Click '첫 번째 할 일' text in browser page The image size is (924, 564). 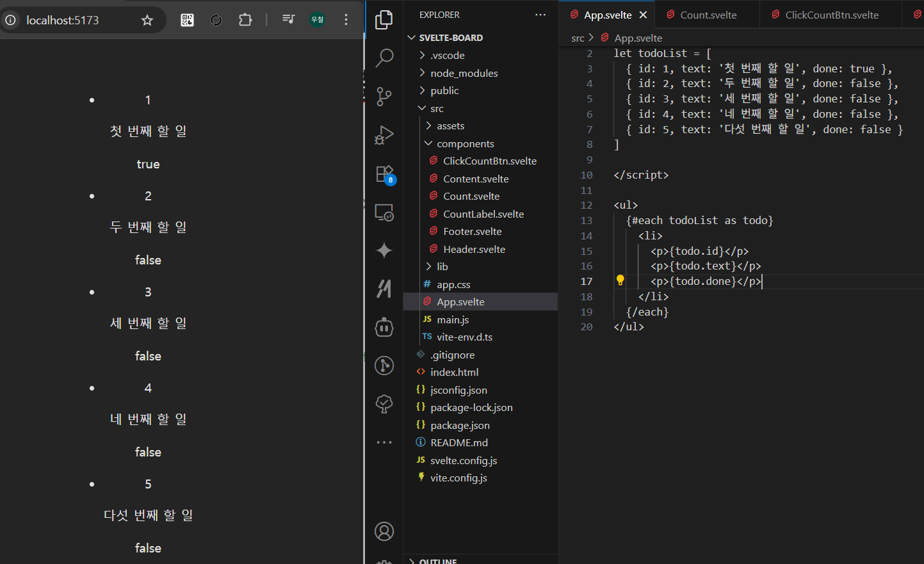pos(148,131)
